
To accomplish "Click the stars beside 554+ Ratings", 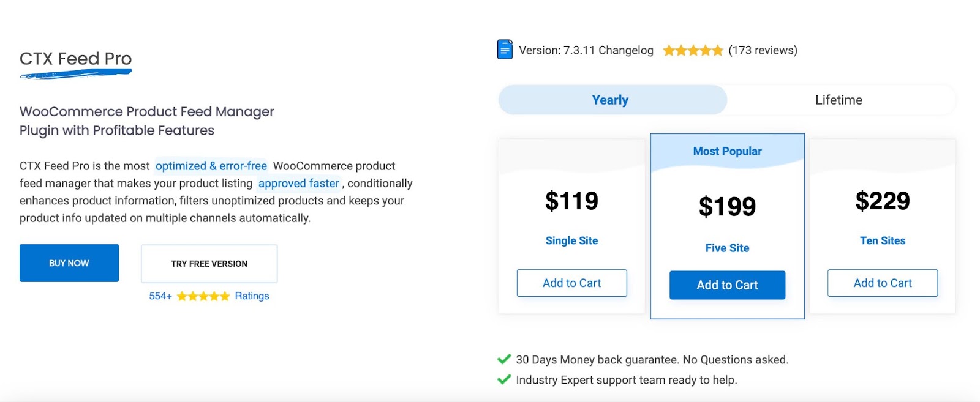I will click(x=203, y=296).
